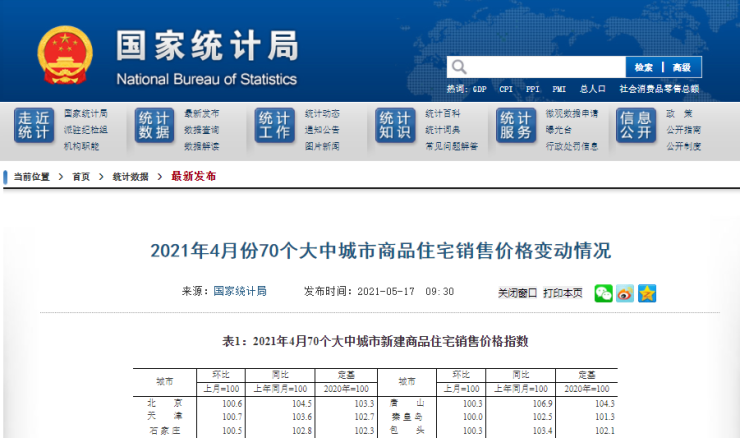
Task: Open 公开制度 menu link
Action: [683, 146]
